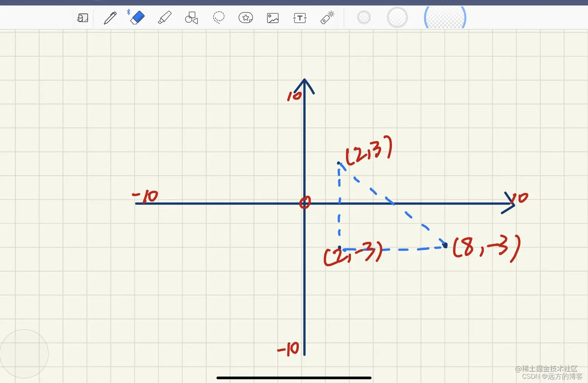The height and width of the screenshot is (383, 588).
Task: Select the Laser pointer tool
Action: 327,18
